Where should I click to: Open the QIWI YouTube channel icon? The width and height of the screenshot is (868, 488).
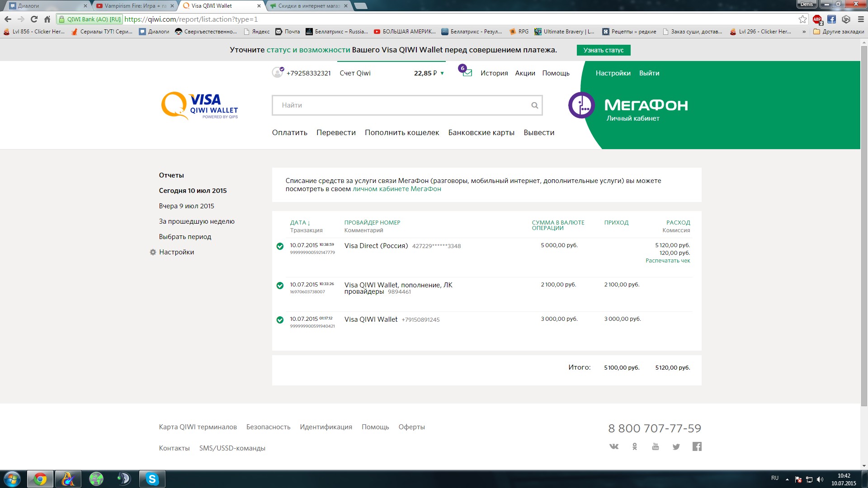coord(655,446)
